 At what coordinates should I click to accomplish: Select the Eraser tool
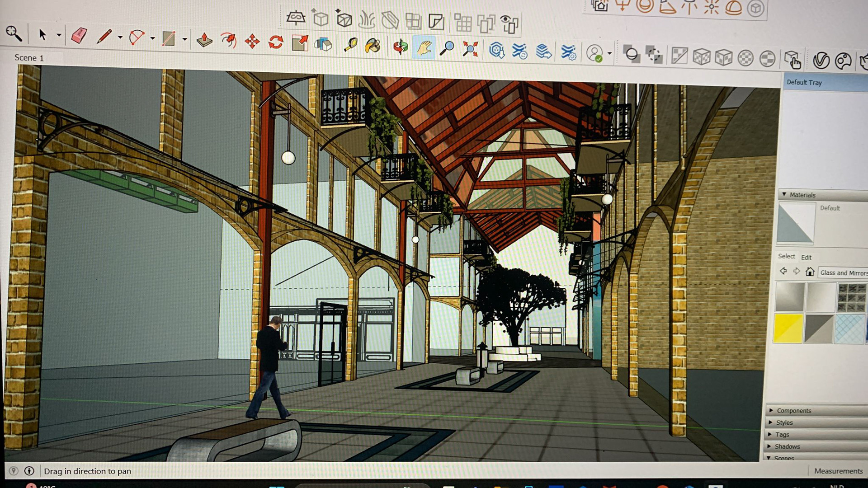coord(79,36)
